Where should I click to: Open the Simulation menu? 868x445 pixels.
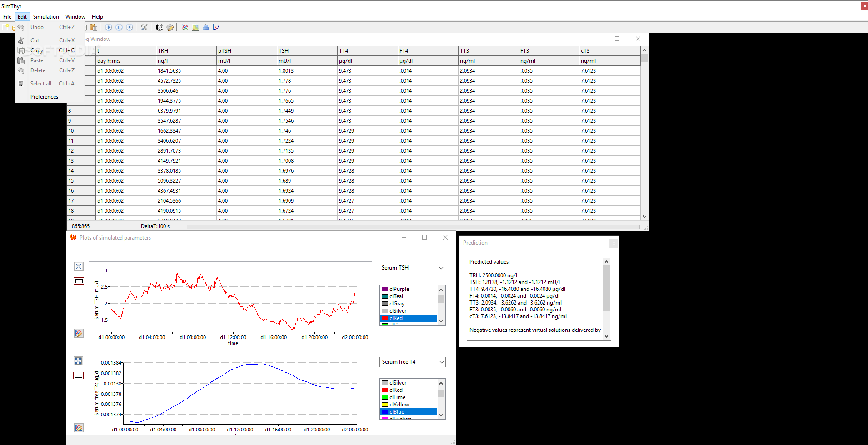tap(46, 17)
